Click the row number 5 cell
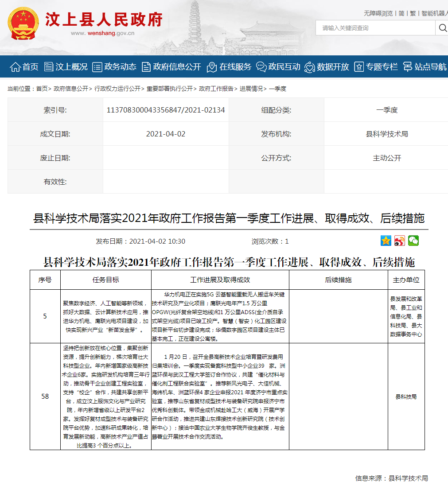Viewport: 448px width, 482px height. click(45, 316)
